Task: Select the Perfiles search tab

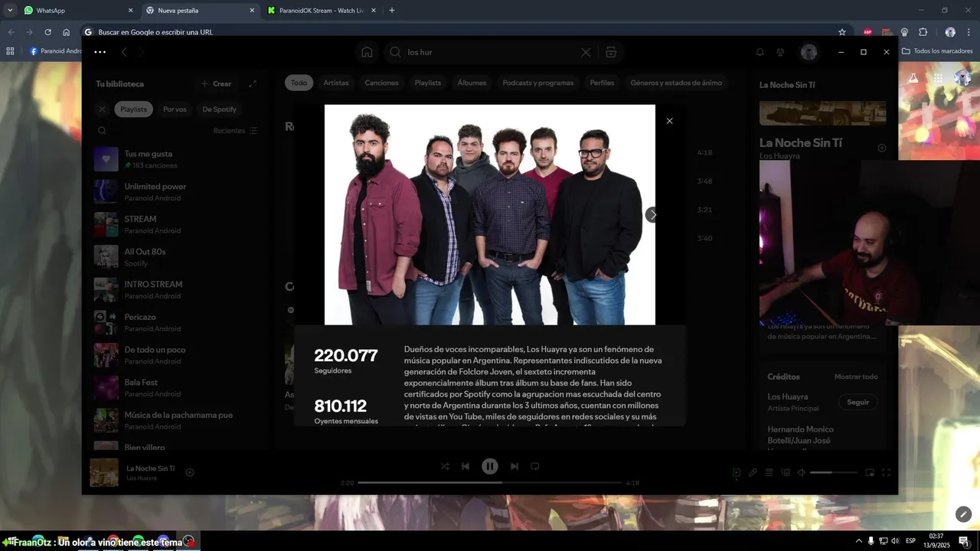Action: pos(602,83)
